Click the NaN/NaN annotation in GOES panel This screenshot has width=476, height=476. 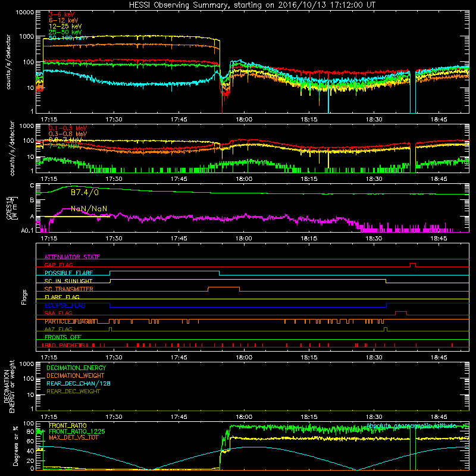coord(89,209)
